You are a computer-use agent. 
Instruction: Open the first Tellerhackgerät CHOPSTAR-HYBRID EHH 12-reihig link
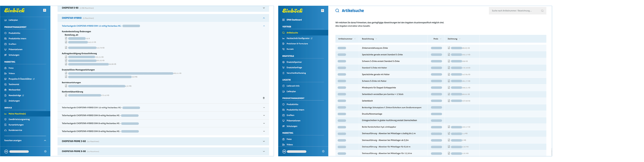click(92, 26)
